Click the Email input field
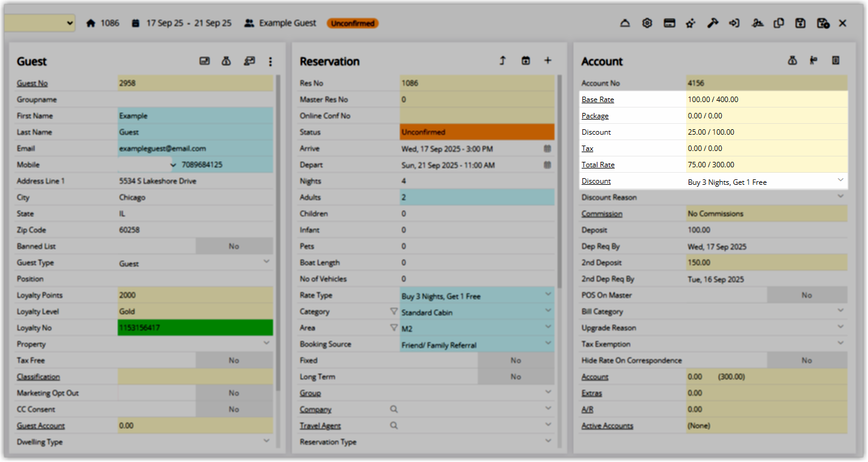Viewport: 868px width, 462px height. click(195, 149)
